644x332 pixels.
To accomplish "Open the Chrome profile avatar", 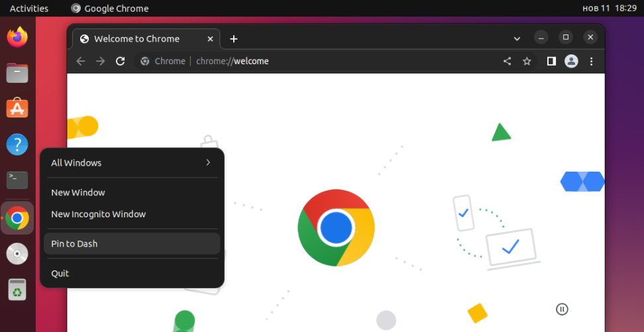I will (x=571, y=61).
